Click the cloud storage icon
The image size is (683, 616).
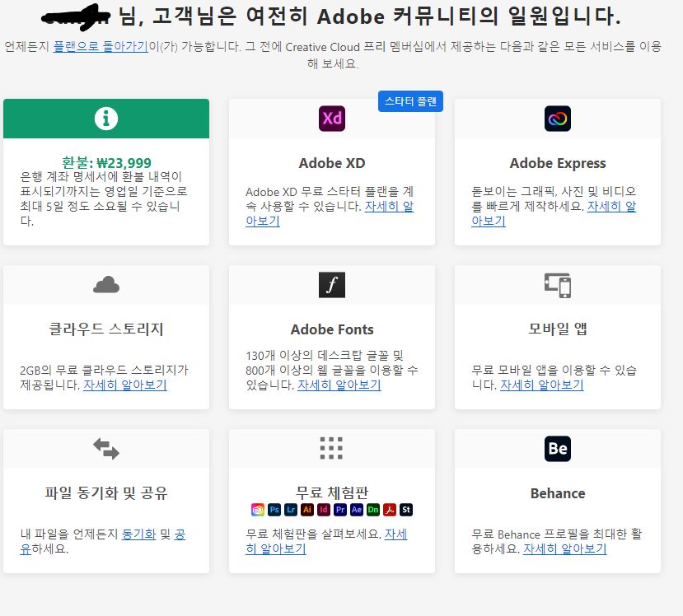coord(105,285)
